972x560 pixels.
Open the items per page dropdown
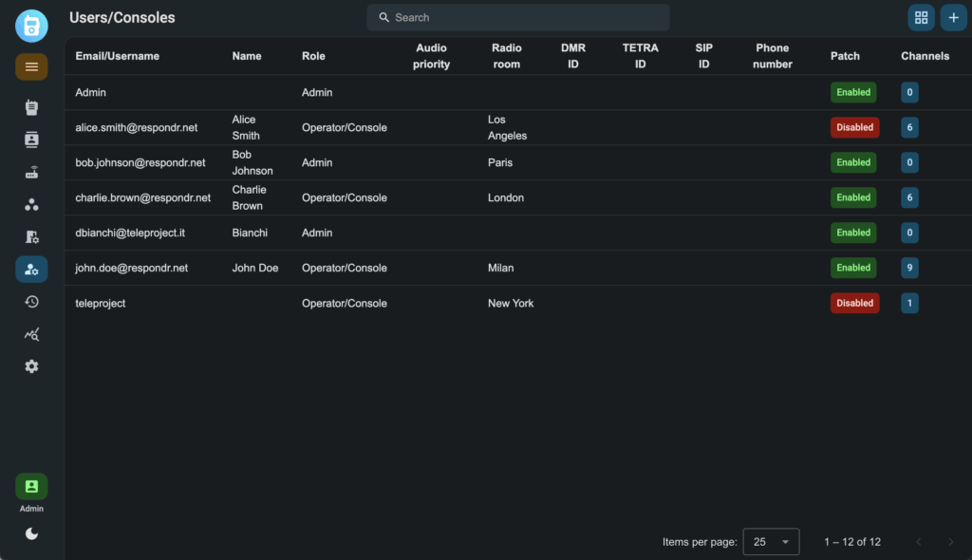point(771,542)
